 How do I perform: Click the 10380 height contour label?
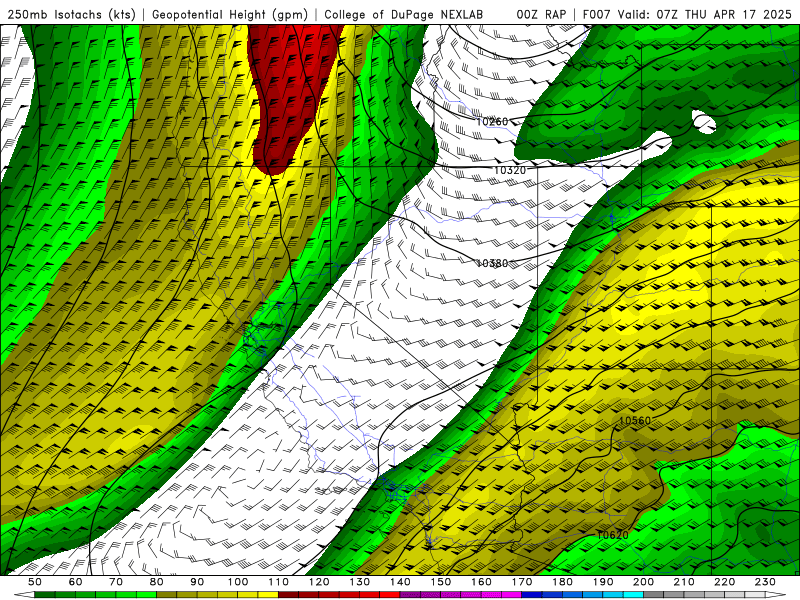(x=492, y=263)
